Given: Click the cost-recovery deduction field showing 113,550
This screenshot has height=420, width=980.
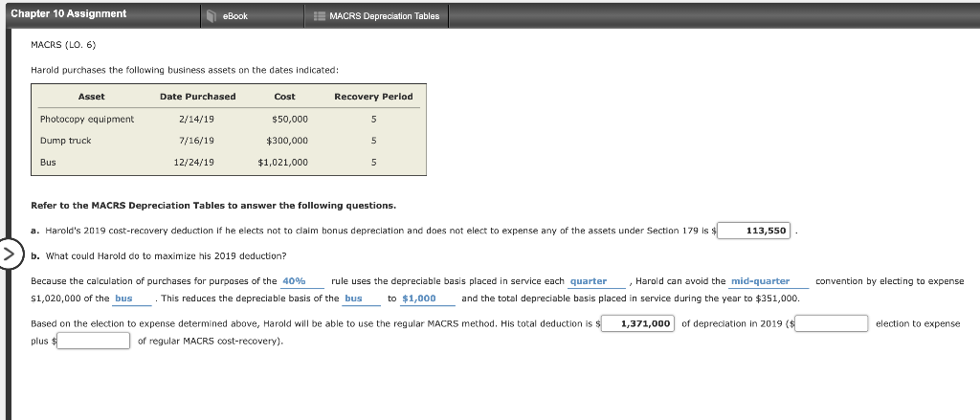Looking at the screenshot, I should (x=754, y=231).
